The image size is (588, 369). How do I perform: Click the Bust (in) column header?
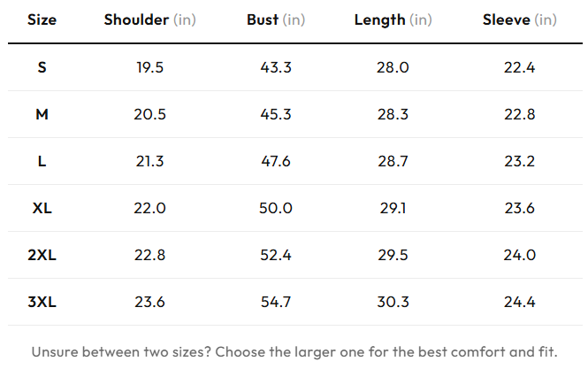click(x=276, y=19)
